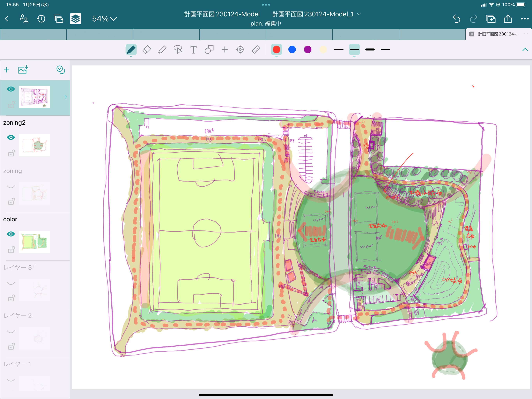
Task: Click the undo arrow
Action: (456, 19)
